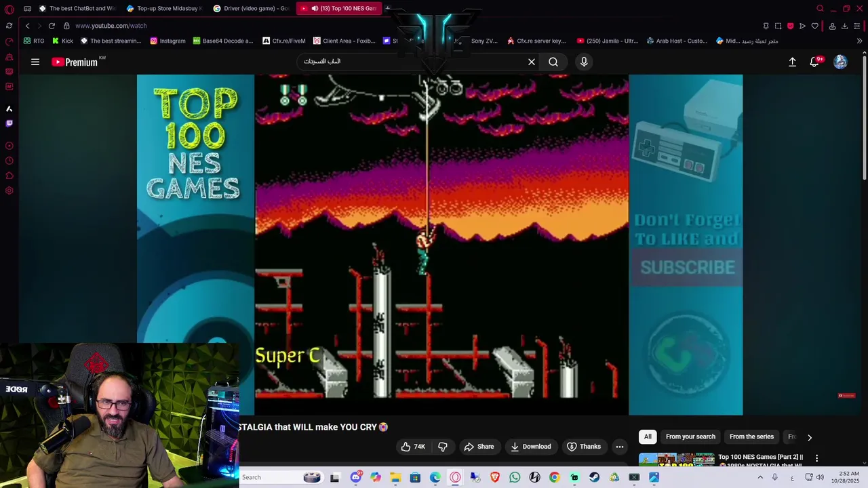This screenshot has height=488, width=868.
Task: Show more filter chips arrow
Action: click(x=809, y=437)
